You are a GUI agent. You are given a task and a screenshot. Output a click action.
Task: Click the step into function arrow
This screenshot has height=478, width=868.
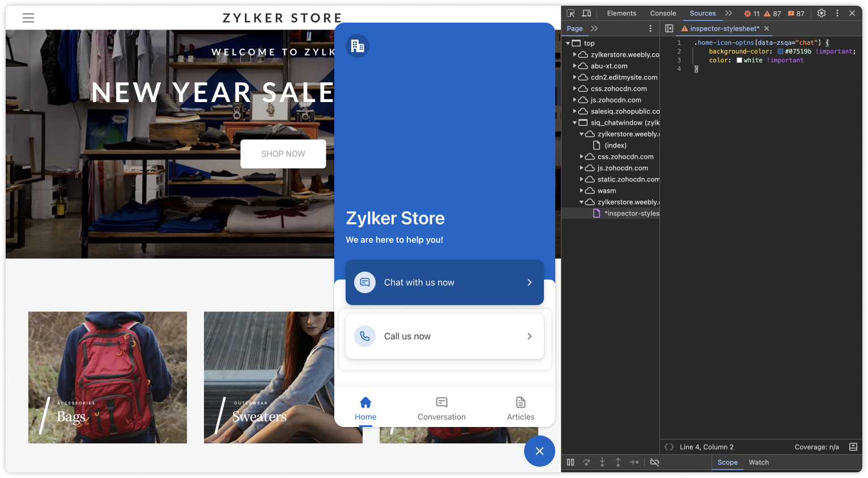[602, 462]
